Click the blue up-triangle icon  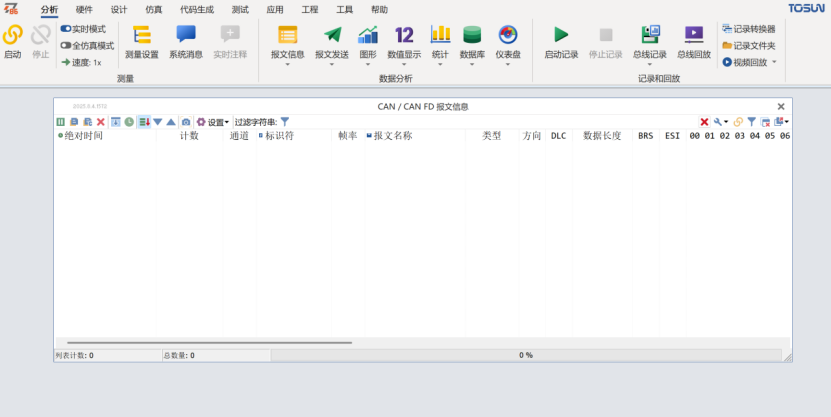click(x=171, y=122)
